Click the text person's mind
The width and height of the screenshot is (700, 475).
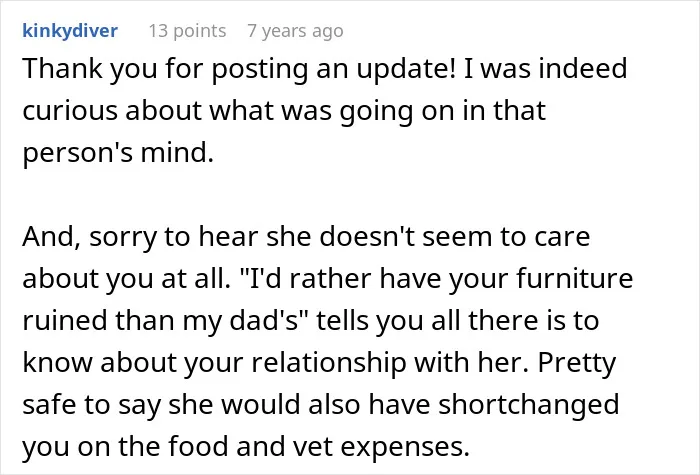(118, 153)
